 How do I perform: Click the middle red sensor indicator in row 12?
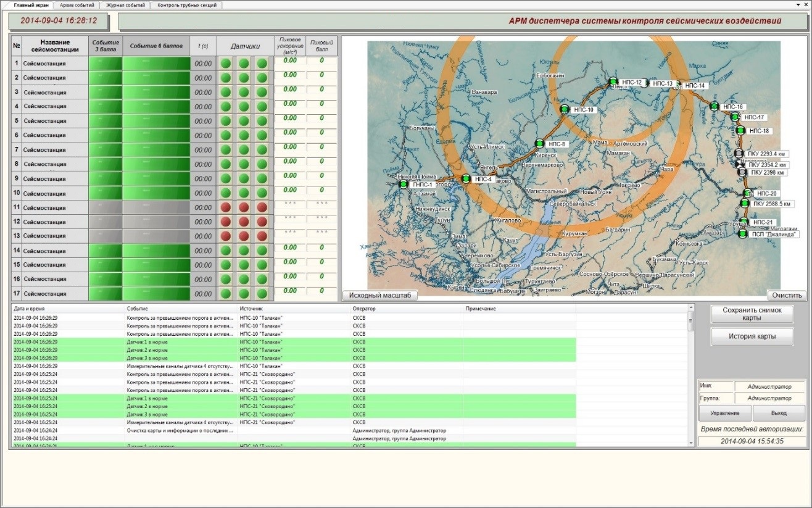(244, 221)
